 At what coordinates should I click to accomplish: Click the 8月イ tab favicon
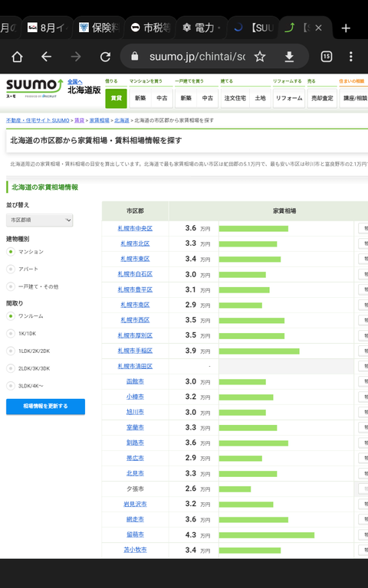pos(32,28)
